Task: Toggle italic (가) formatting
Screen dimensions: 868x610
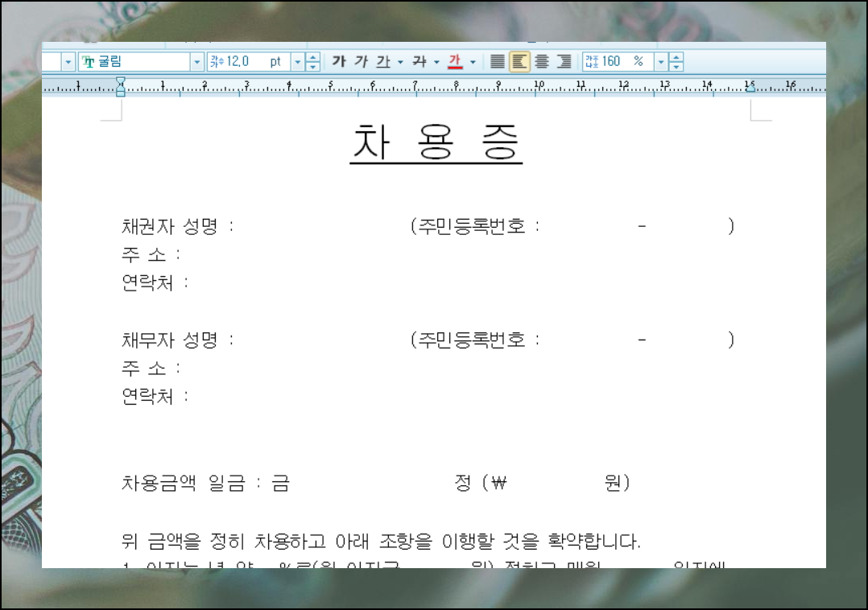Action: [x=361, y=61]
